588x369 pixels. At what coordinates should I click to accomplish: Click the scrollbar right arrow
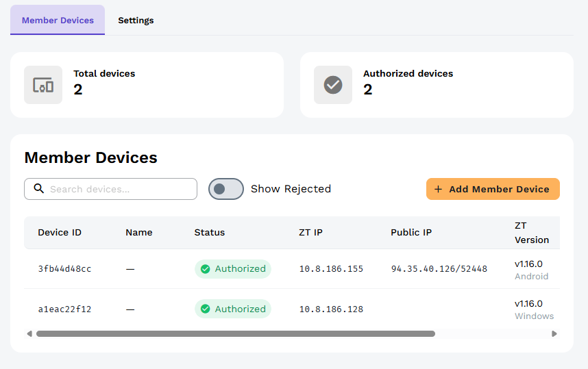[x=554, y=334]
